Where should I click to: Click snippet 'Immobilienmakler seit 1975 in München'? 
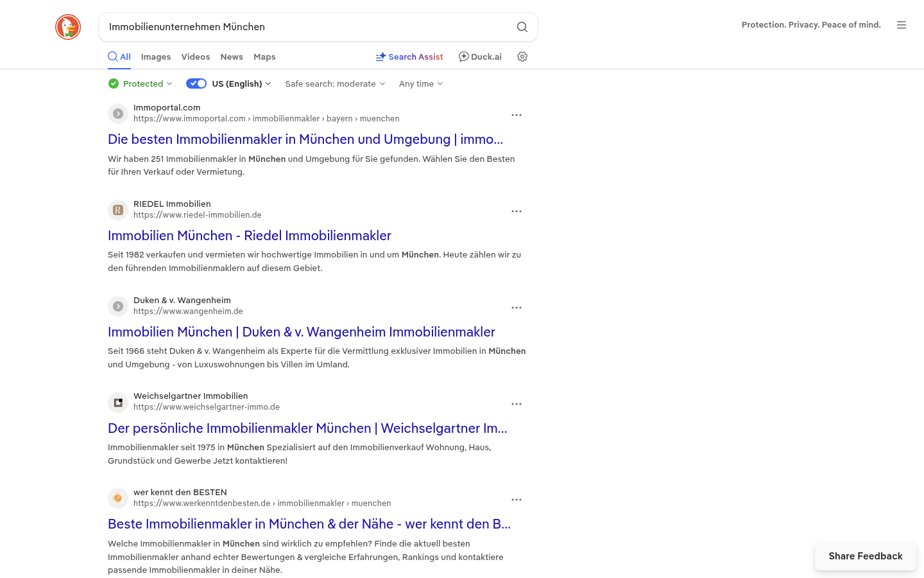(300, 454)
